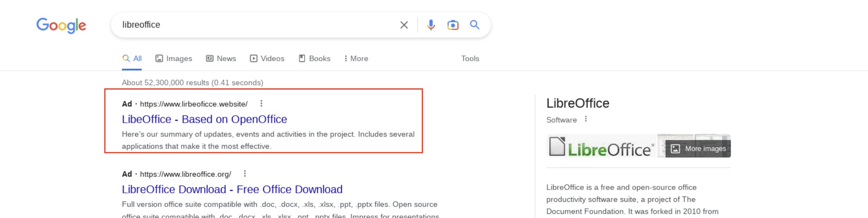The width and height of the screenshot is (868, 218).
Task: Click the Google logo
Action: point(61,26)
